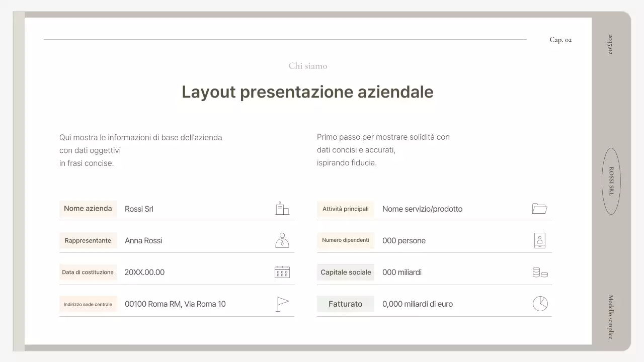Click the flag icon next to the Roma address
The width and height of the screenshot is (644, 362).
click(x=282, y=303)
